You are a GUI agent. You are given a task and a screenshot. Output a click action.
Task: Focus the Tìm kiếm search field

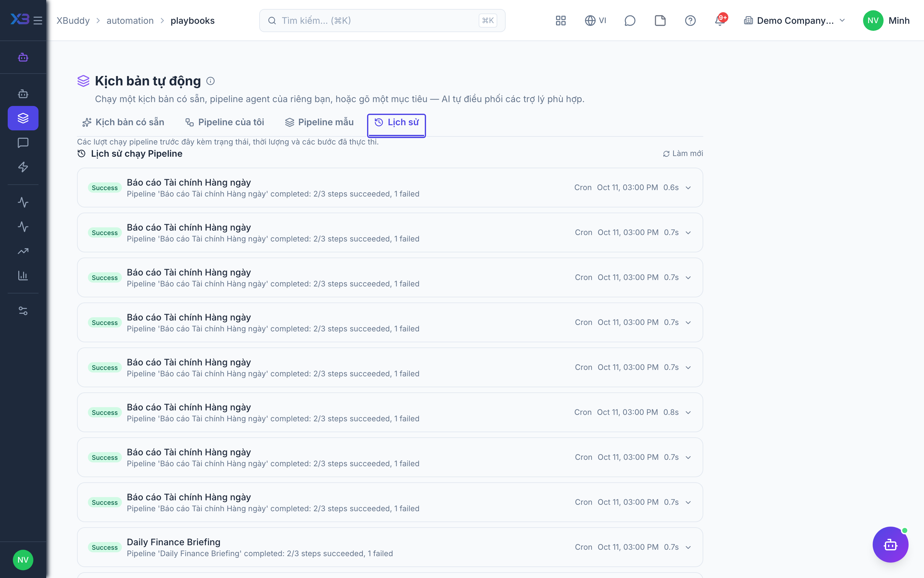point(382,21)
